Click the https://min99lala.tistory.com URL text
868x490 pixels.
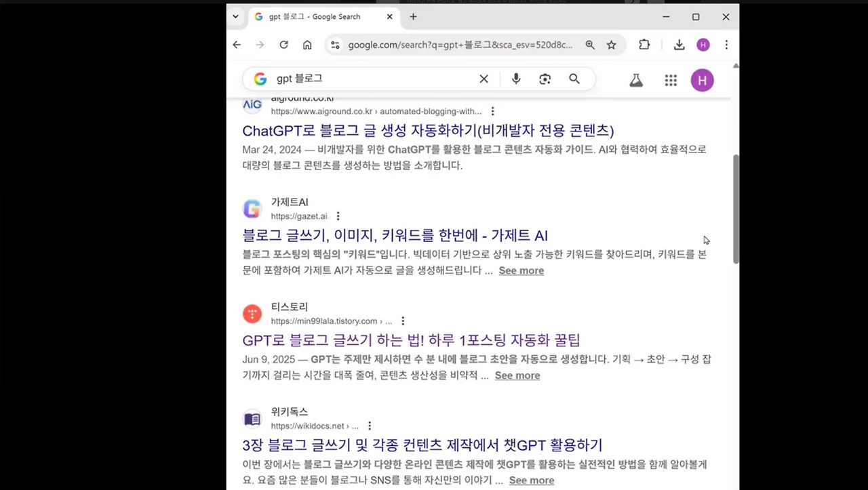[332, 321]
